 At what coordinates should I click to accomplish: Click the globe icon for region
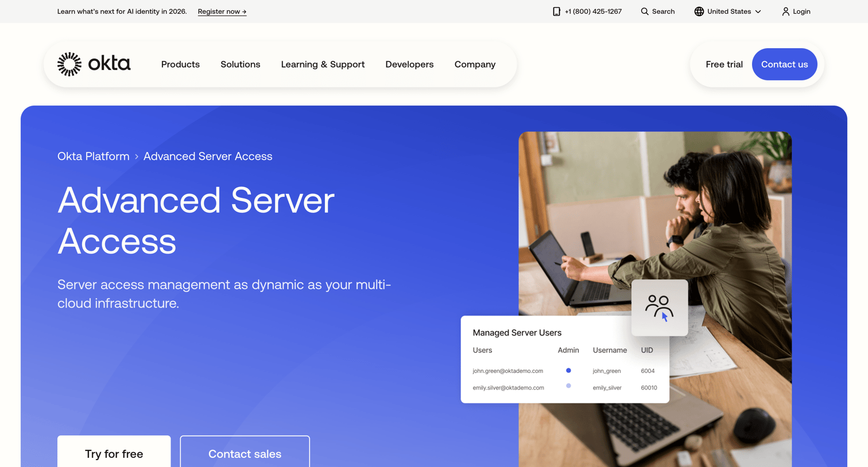coord(699,11)
